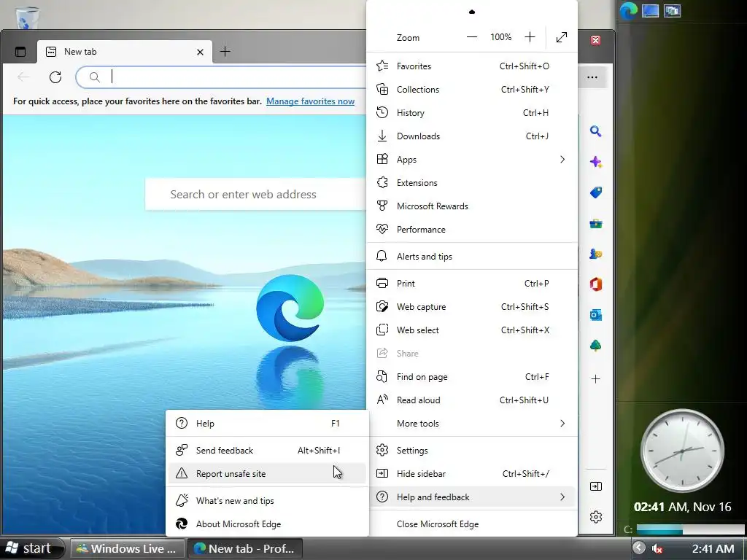Click the Search or enter web address box

coord(256,194)
